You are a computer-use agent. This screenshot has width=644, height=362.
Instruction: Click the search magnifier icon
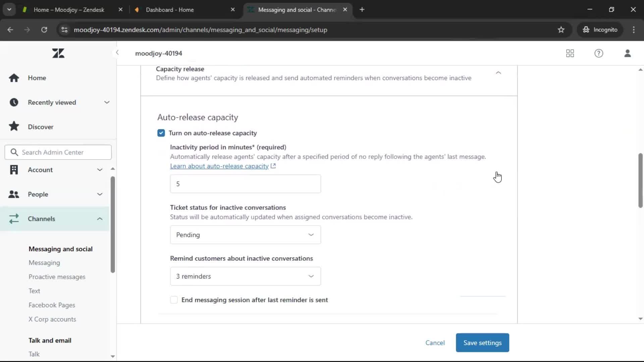coord(14,152)
